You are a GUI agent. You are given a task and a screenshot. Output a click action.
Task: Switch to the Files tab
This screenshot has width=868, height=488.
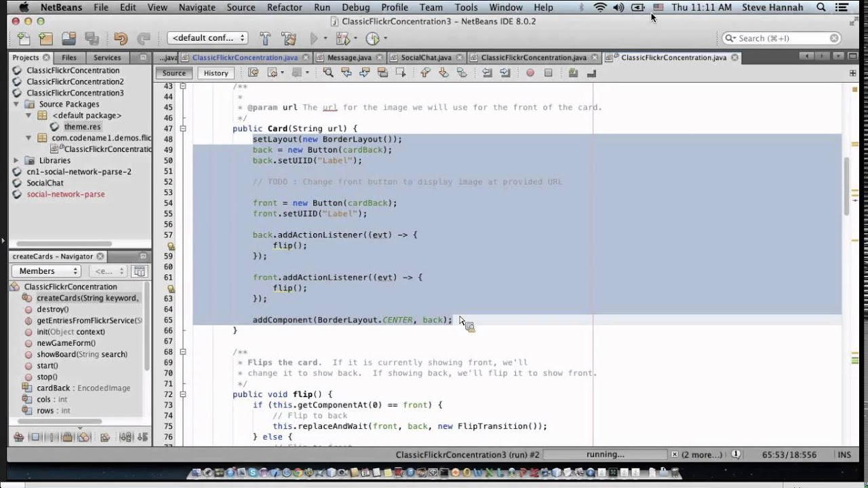coord(69,58)
